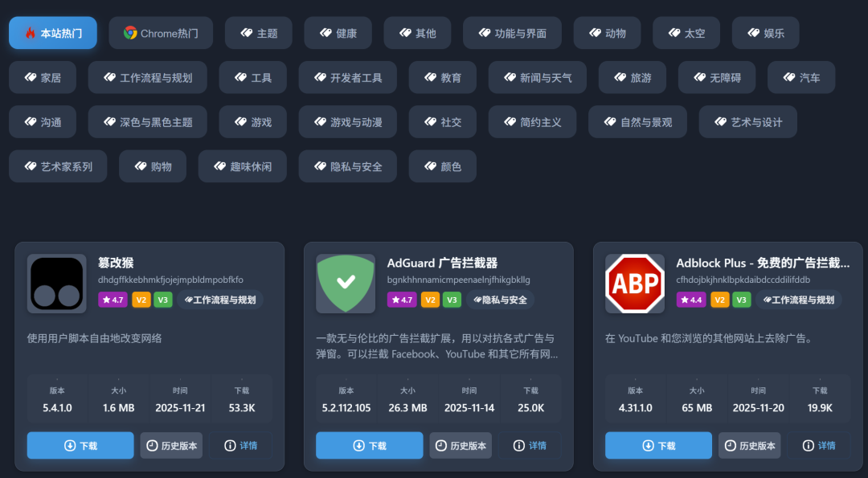Viewport: 868px width, 478px height.
Task: Click the V3 badge on Adblock Plus card
Action: click(x=741, y=300)
